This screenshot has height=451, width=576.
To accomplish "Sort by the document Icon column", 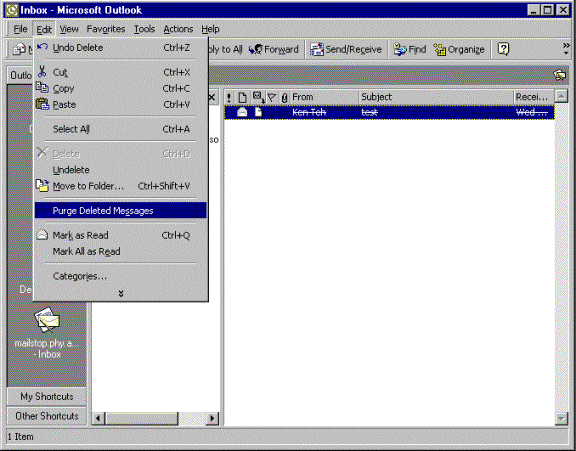I will pyautogui.click(x=242, y=97).
